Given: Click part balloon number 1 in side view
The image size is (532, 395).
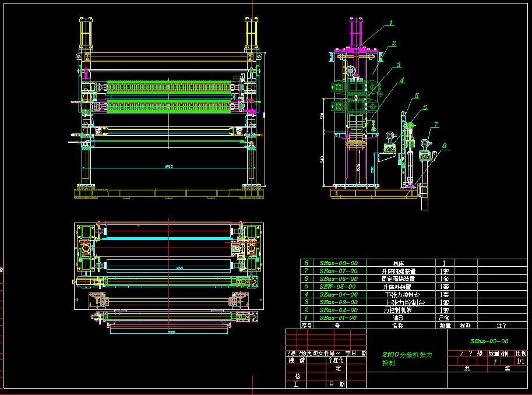Looking at the screenshot, I should click(391, 23).
